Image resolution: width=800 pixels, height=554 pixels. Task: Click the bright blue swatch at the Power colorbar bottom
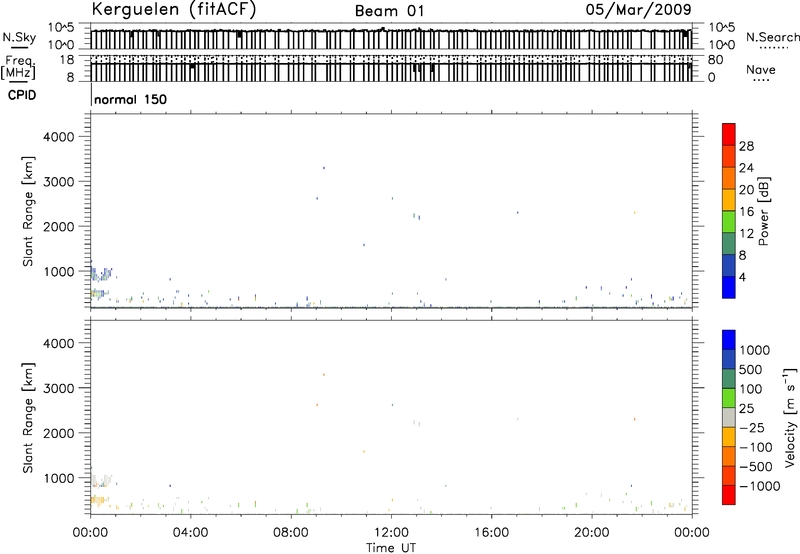click(729, 287)
